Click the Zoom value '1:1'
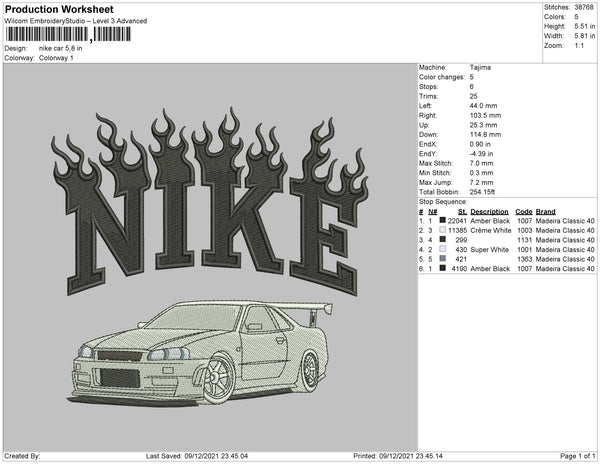This screenshot has height=464, width=600. [579, 46]
